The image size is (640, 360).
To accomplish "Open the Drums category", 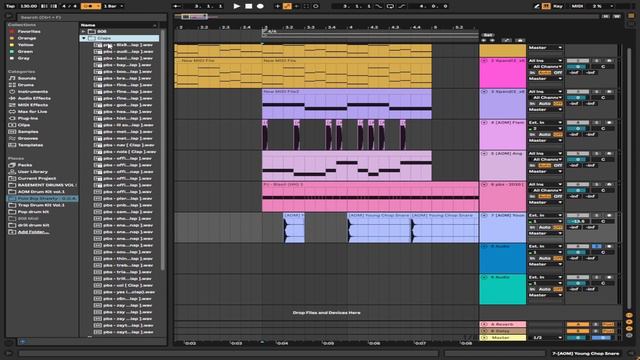I will [26, 85].
